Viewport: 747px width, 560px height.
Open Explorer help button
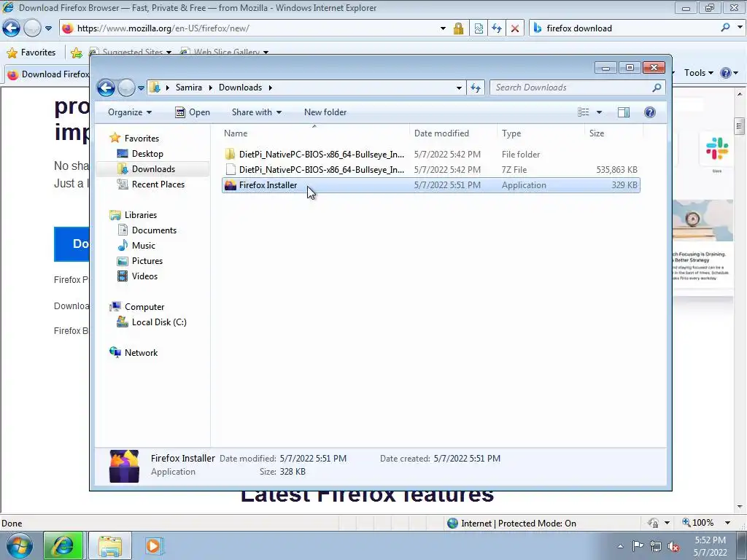tap(650, 112)
